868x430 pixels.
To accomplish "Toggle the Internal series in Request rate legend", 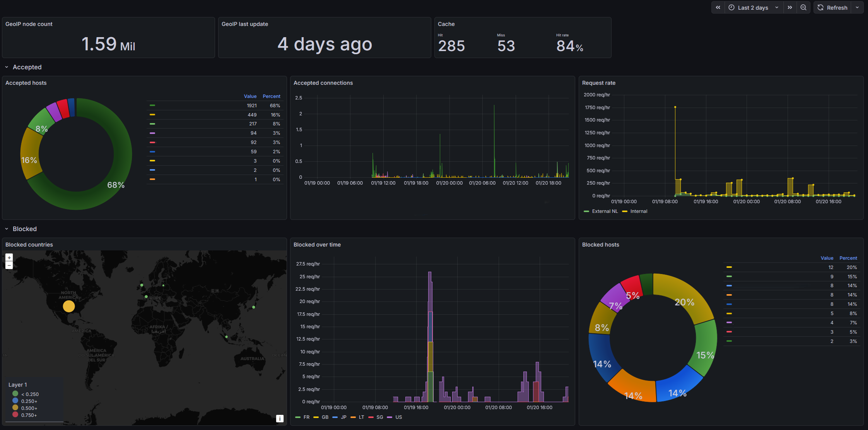I will [638, 211].
